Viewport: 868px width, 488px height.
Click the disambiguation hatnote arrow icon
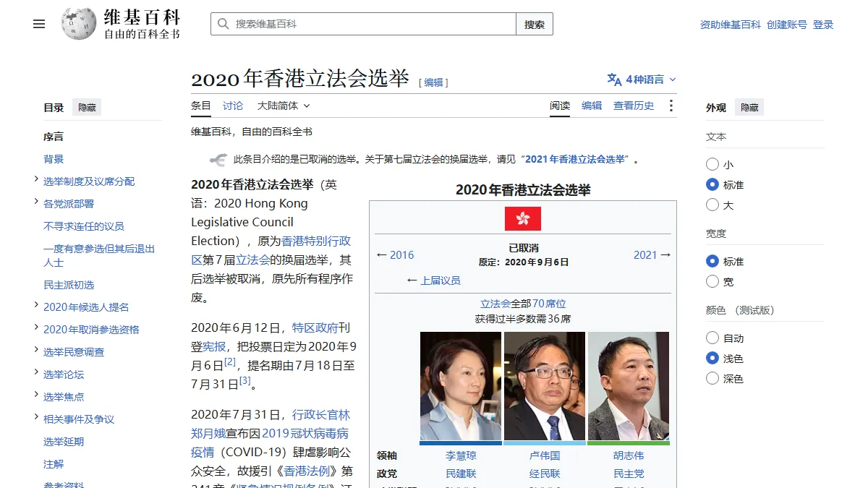[x=218, y=160]
